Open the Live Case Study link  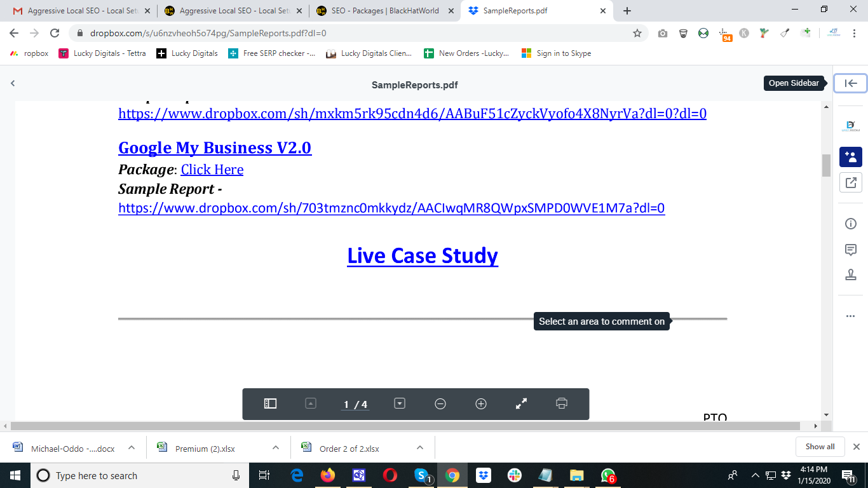coord(423,255)
